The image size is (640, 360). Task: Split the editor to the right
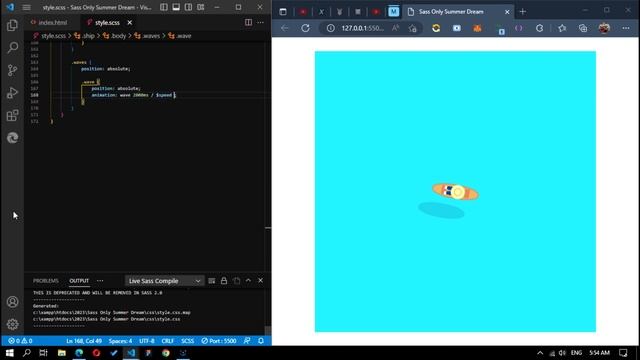coord(248,22)
